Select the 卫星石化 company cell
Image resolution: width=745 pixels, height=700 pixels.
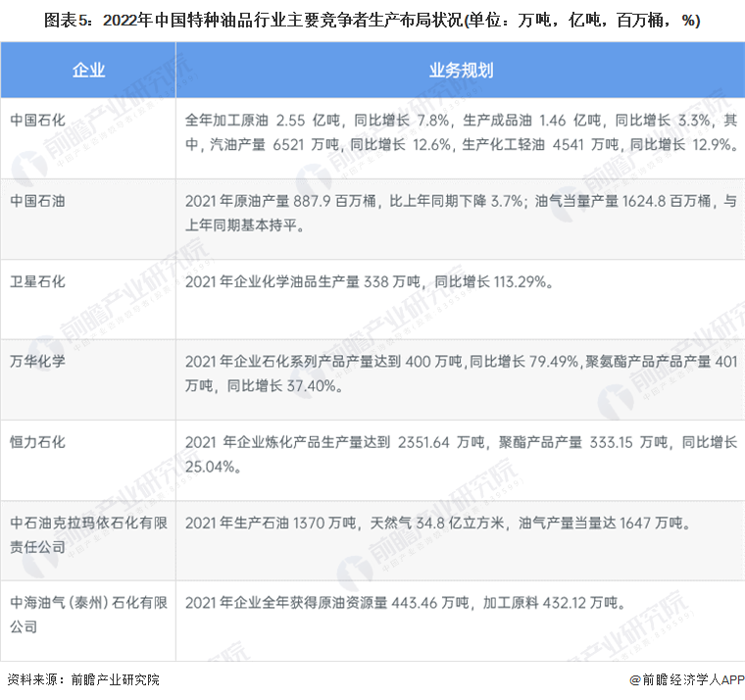click(37, 281)
